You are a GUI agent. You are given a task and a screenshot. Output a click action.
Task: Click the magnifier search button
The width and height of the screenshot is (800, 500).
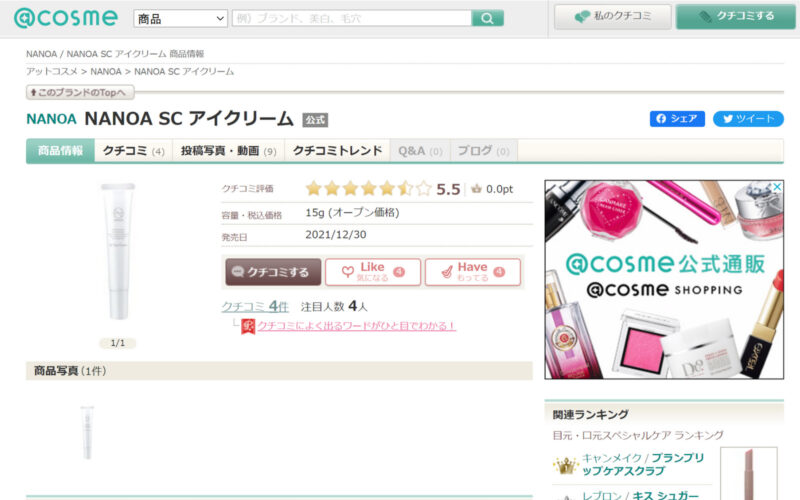[487, 18]
